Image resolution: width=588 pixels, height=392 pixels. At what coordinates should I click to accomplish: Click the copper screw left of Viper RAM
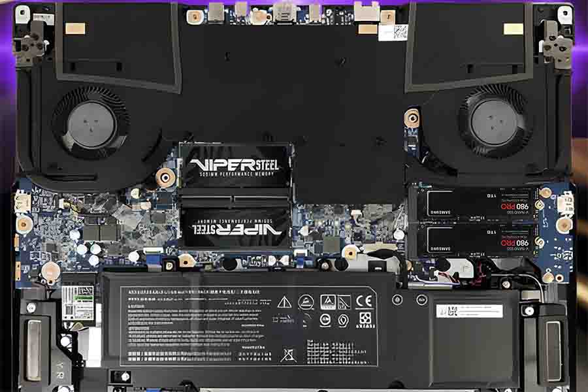165,176
